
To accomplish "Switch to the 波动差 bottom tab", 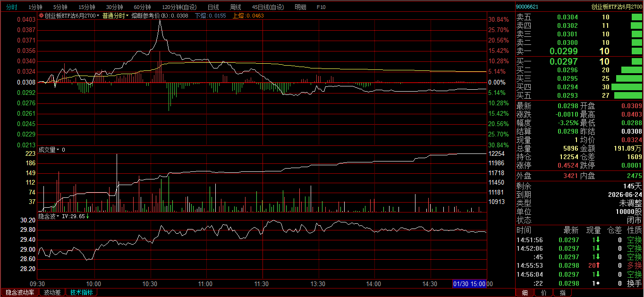I will point(52,292).
